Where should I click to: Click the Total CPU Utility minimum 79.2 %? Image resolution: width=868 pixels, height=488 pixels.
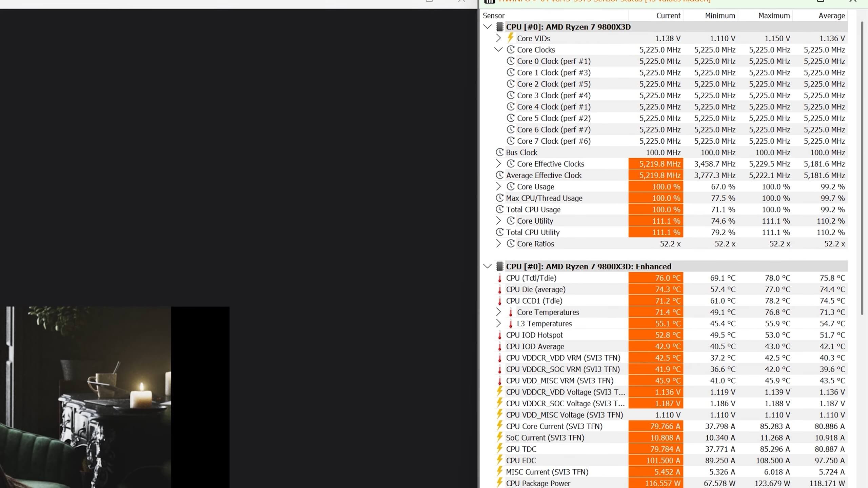[x=723, y=232]
